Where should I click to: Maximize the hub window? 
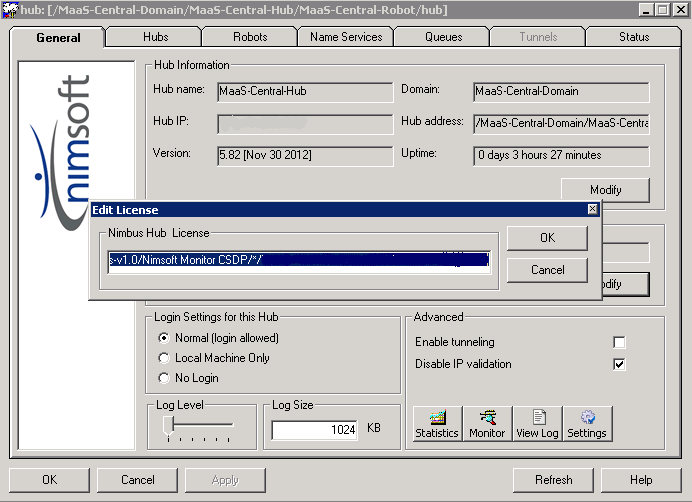tap(662, 10)
